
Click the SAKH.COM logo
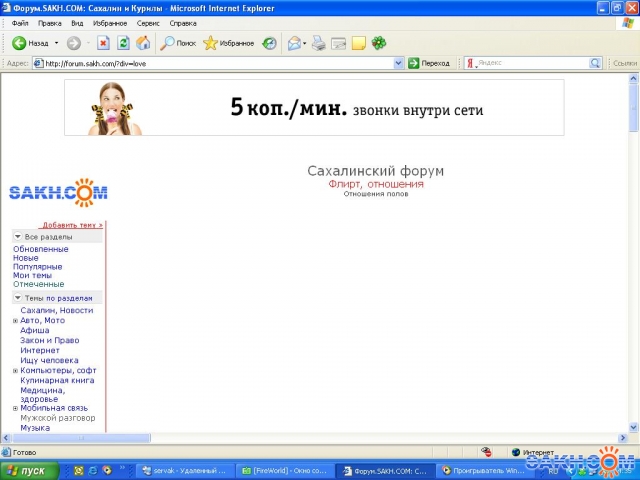(x=57, y=192)
